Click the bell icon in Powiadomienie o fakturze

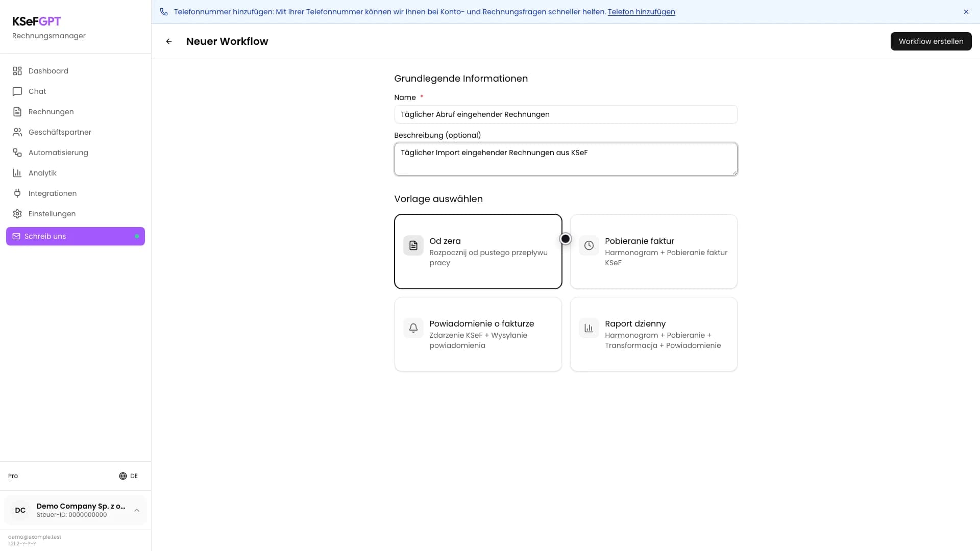(413, 328)
